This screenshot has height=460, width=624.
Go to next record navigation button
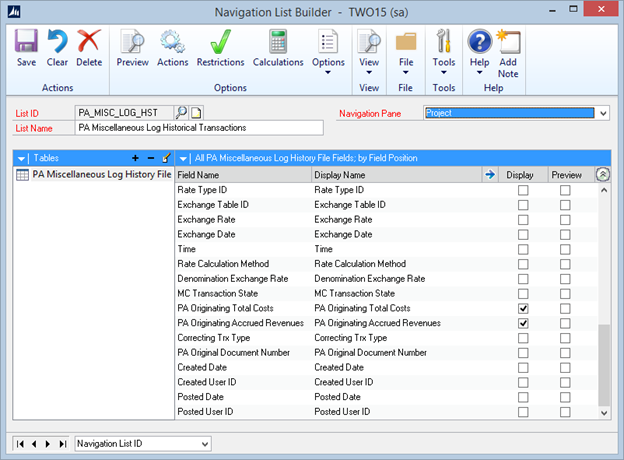[48, 443]
